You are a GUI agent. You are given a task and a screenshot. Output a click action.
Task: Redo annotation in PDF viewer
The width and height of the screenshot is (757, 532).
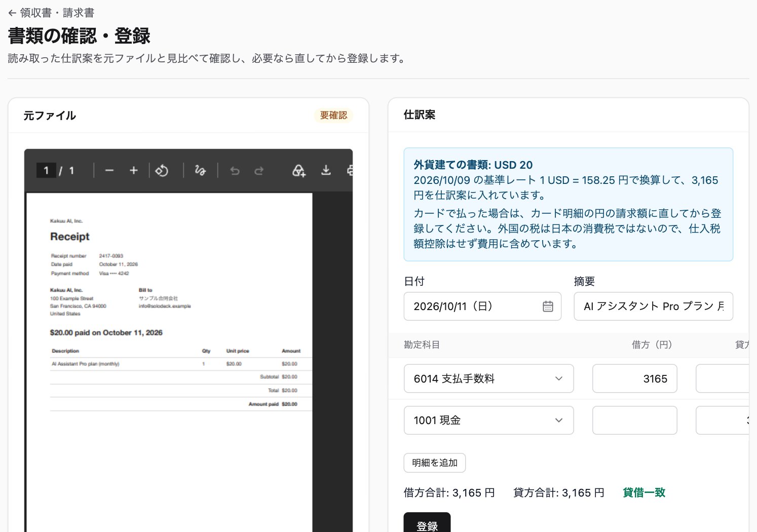point(259,171)
